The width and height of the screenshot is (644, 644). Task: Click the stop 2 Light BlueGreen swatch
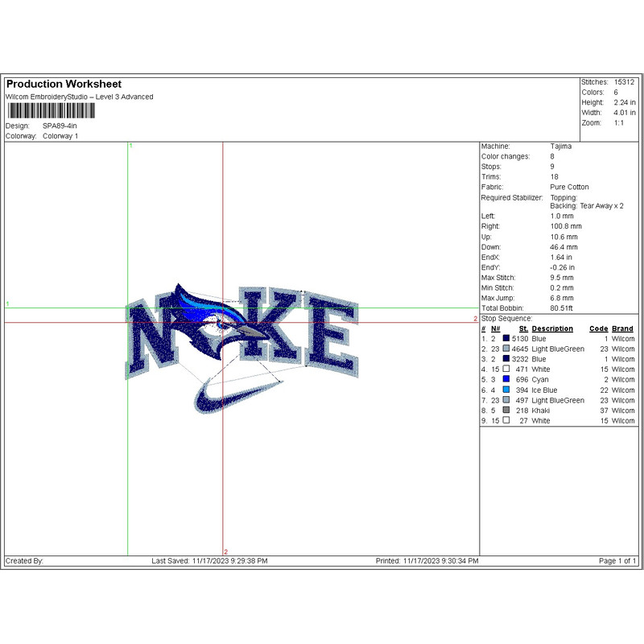506,349
